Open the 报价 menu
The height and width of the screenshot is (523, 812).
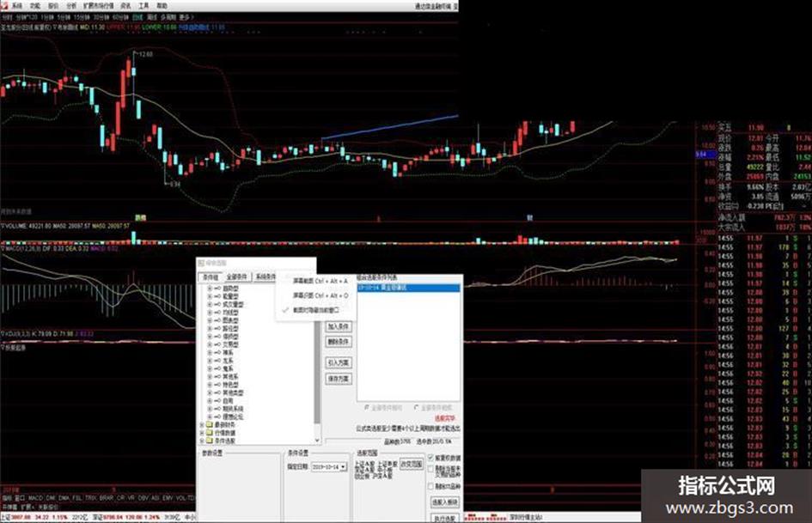[52, 6]
